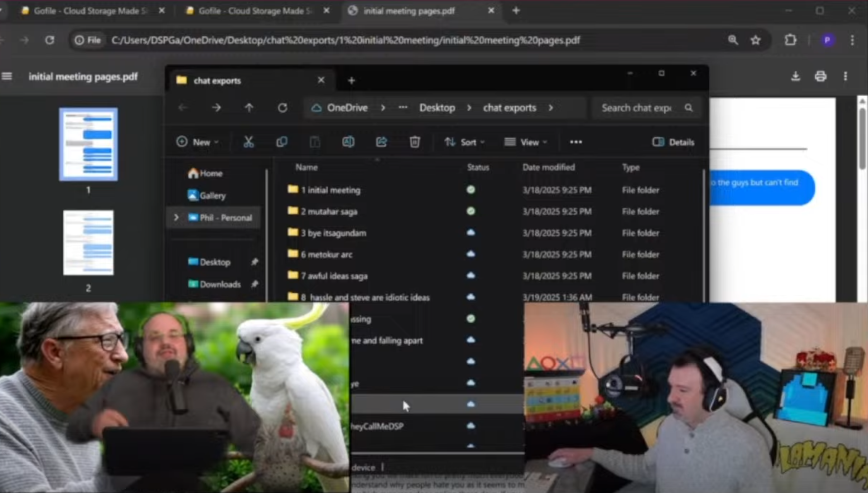Click the chevron after Desktop in breadcrumb
This screenshot has width=868, height=493.
coord(469,108)
